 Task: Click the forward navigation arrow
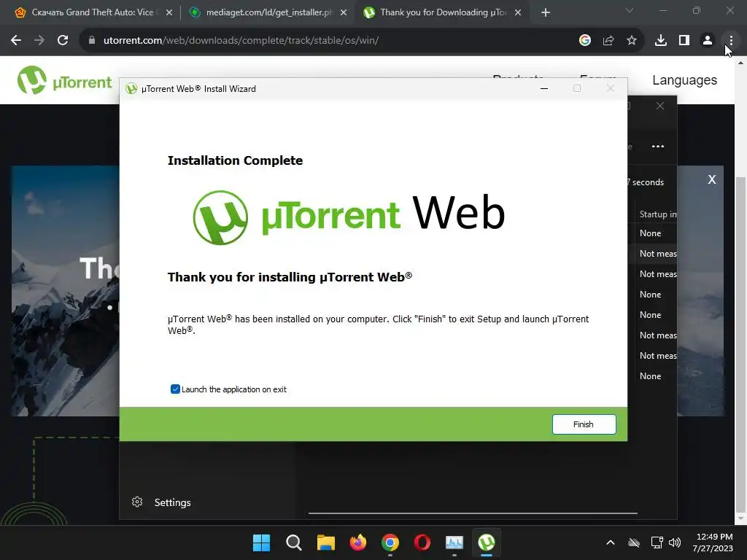click(39, 41)
